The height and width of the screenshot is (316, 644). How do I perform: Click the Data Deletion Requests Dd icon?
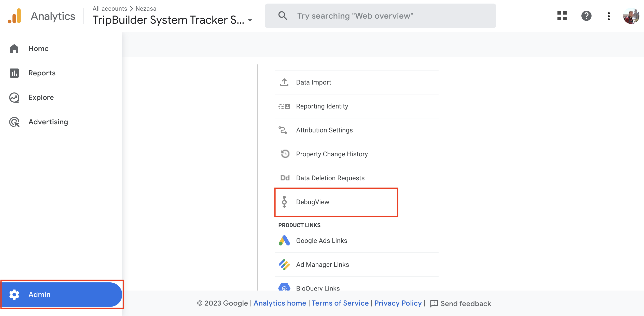(285, 178)
